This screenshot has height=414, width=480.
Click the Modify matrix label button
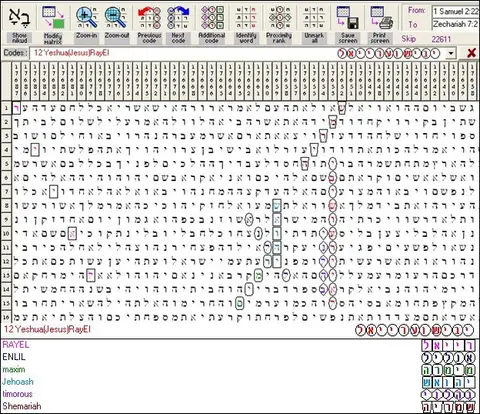pos(53,39)
